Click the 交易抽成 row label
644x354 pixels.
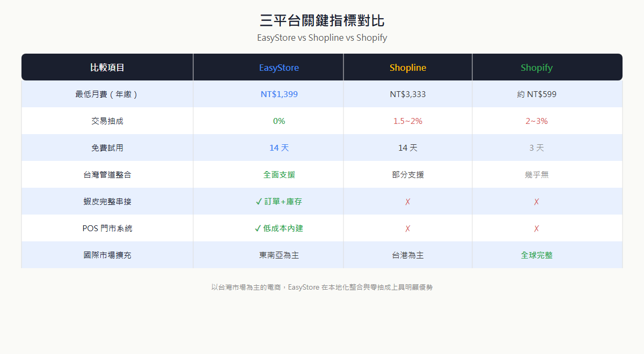coord(107,121)
